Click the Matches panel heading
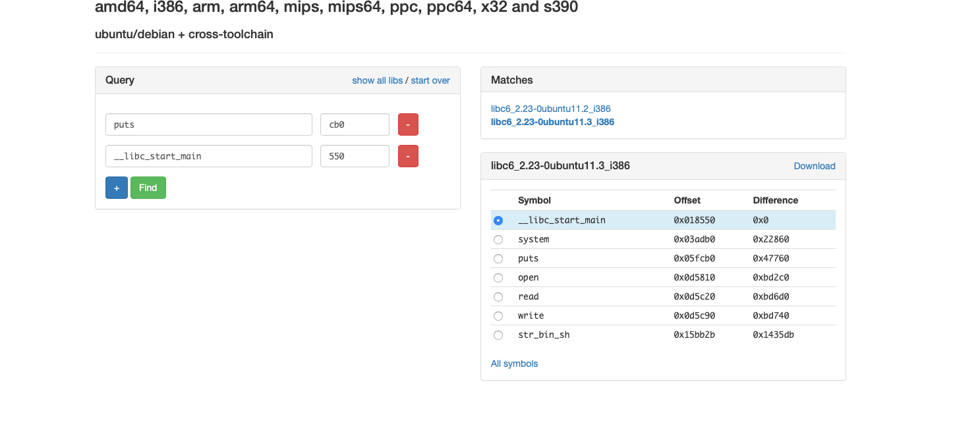This screenshot has height=432, width=980. (512, 80)
